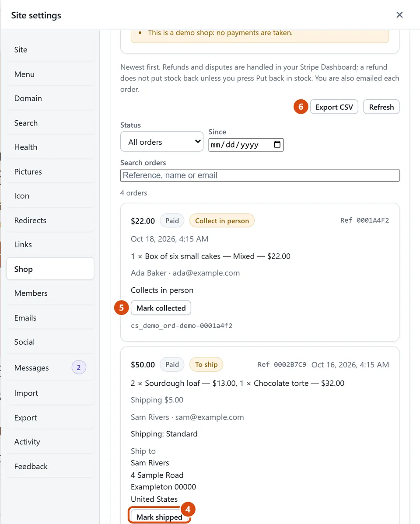
Task: Click the 4 Sample Road address line
Action: coord(157,475)
